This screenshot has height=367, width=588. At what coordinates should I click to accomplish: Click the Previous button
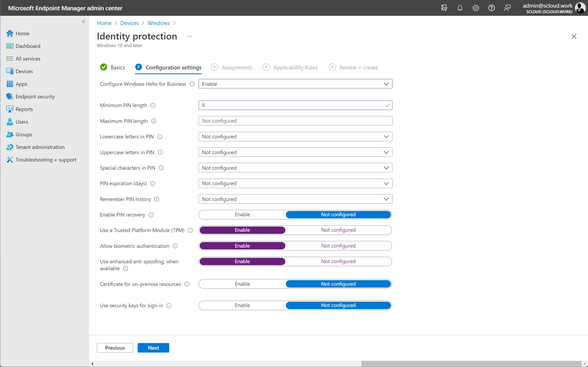pos(115,348)
